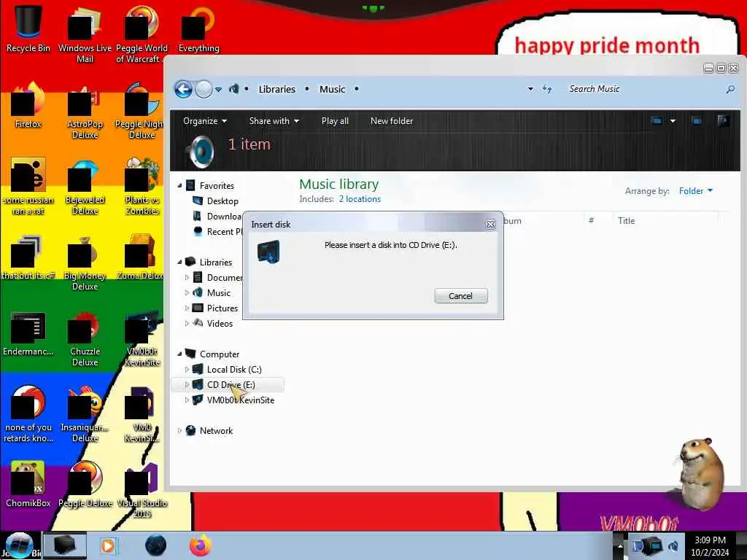This screenshot has width=747, height=560.
Task: Click Play all in the toolbar
Action: coord(335,121)
